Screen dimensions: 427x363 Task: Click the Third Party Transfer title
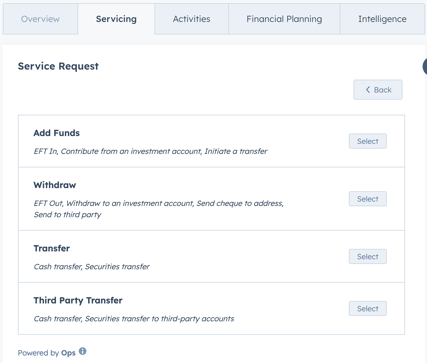[78, 300]
